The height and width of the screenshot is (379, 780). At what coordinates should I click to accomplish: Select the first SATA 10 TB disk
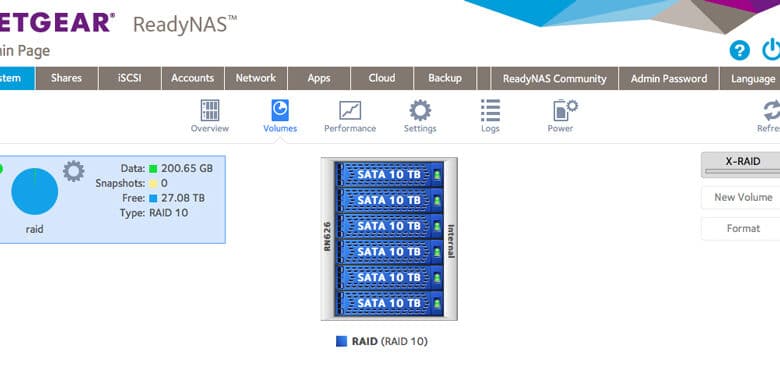tap(389, 174)
